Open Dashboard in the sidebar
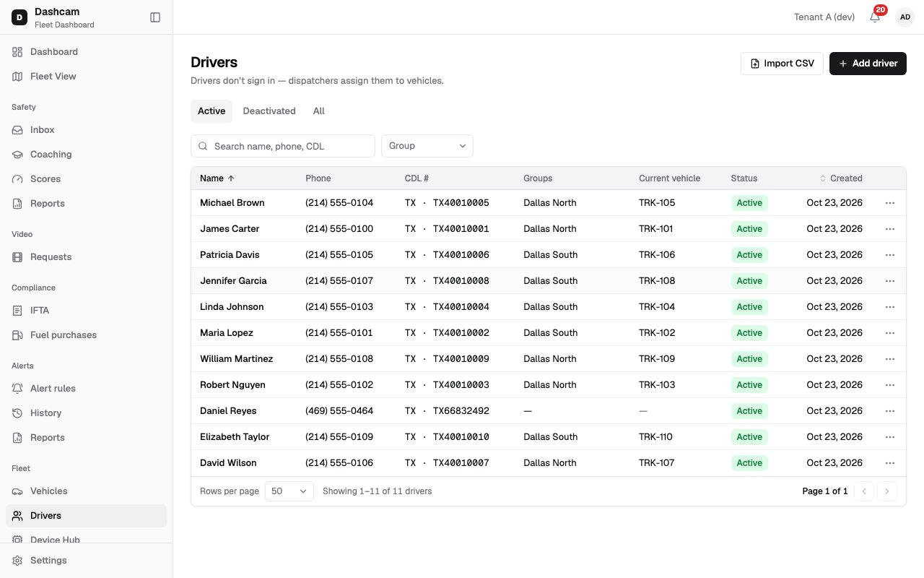924x578 pixels. point(86,52)
